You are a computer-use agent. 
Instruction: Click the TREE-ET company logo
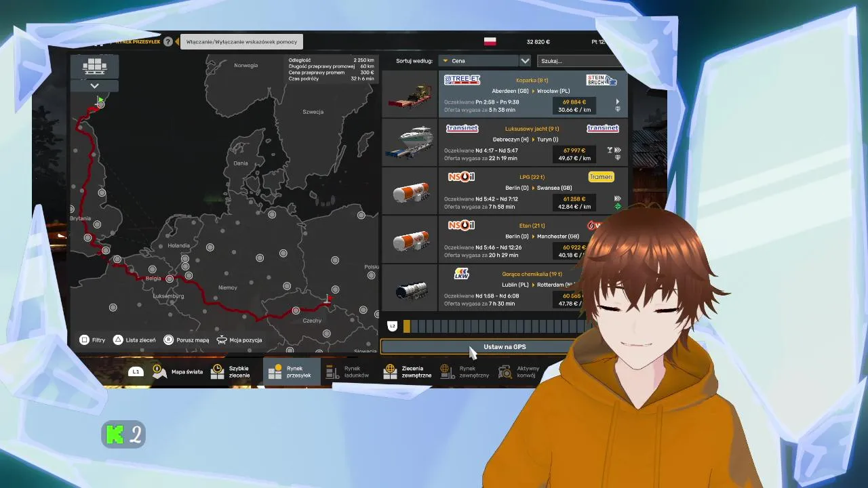pos(462,80)
